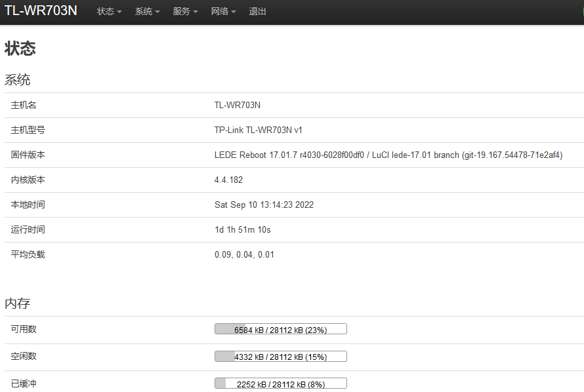Open the 服务 dropdown menu

click(185, 12)
